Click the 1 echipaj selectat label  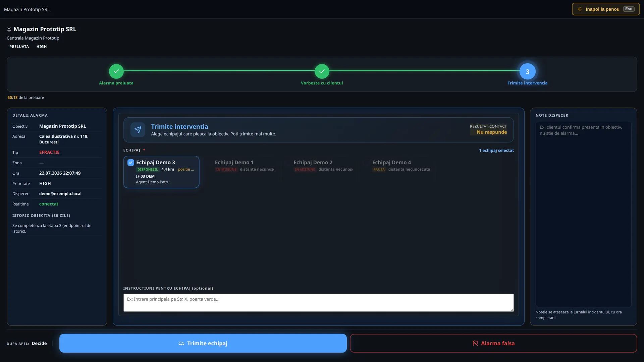pos(496,150)
